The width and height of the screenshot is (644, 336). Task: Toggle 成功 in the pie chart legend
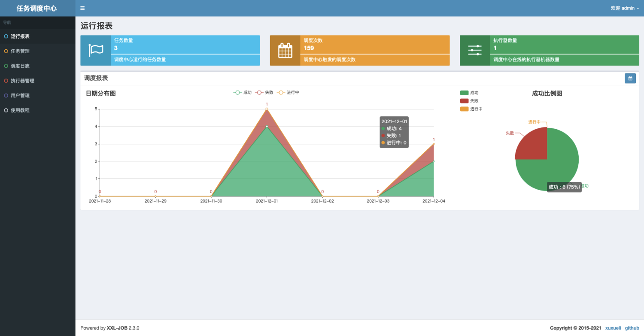coord(469,93)
